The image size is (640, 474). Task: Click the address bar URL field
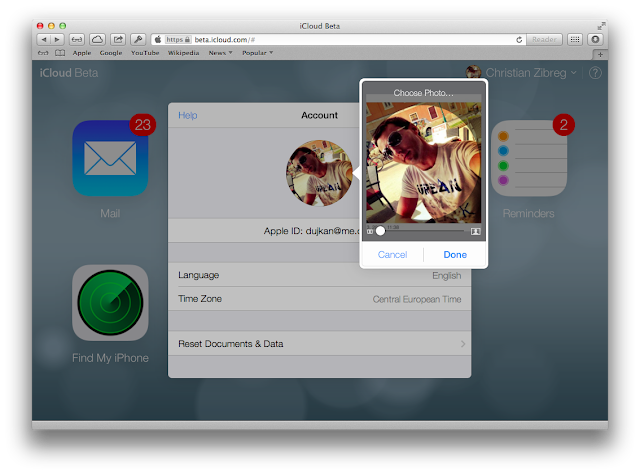(x=337, y=40)
